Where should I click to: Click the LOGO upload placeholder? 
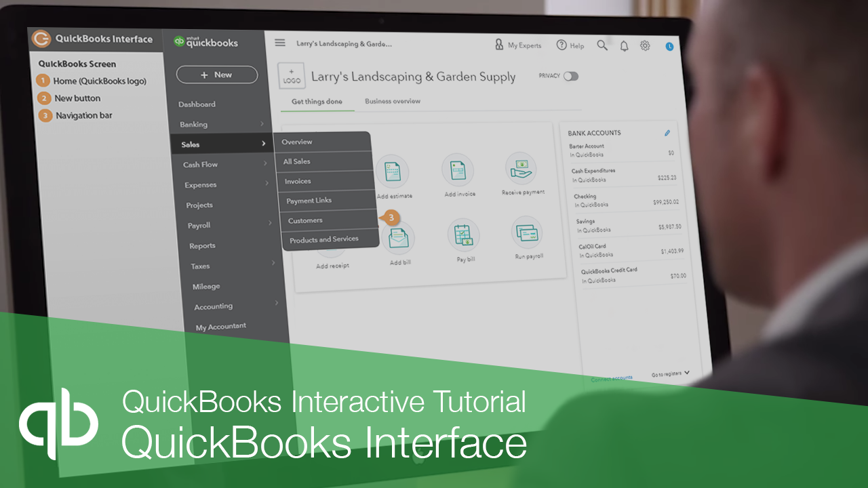click(x=292, y=75)
